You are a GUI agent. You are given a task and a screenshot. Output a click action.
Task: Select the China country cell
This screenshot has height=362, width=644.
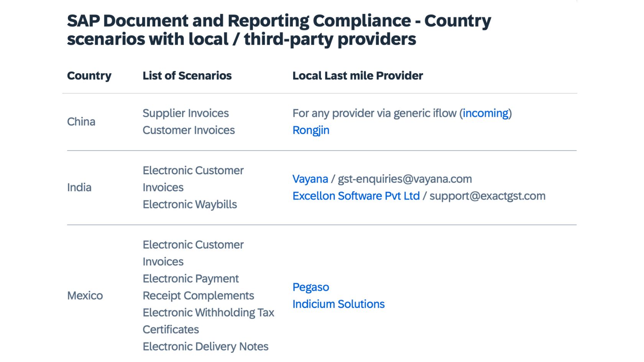coord(81,122)
